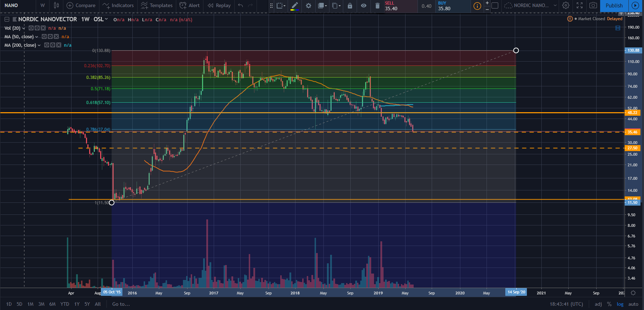Grab the floating drawing toolbar handle
644x310 pixels.
click(271, 6)
